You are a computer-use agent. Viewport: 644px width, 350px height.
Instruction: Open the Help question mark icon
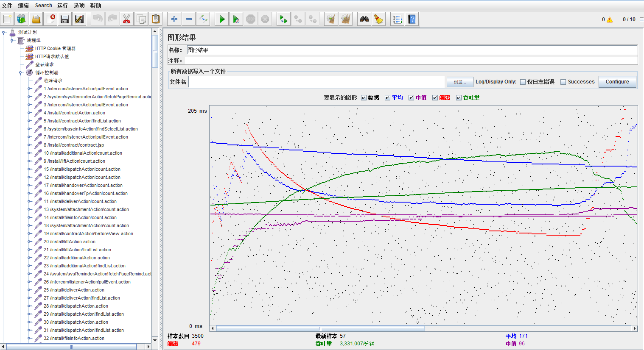[412, 19]
